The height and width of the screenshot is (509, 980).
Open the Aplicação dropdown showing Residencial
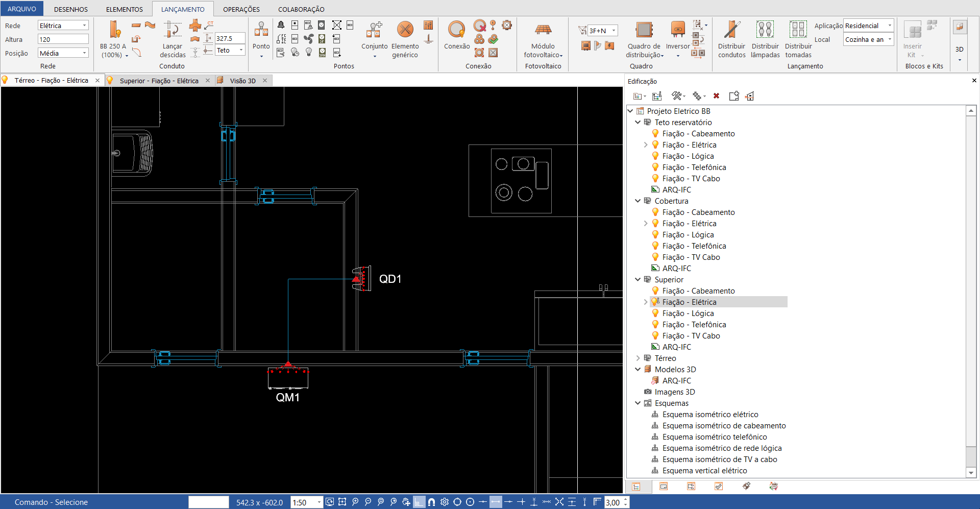[x=868, y=26]
